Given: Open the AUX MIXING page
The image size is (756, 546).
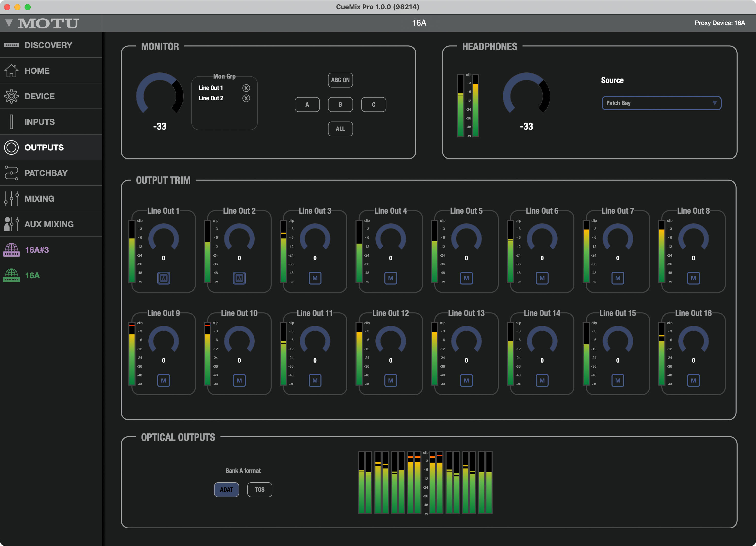Looking at the screenshot, I should [x=51, y=224].
